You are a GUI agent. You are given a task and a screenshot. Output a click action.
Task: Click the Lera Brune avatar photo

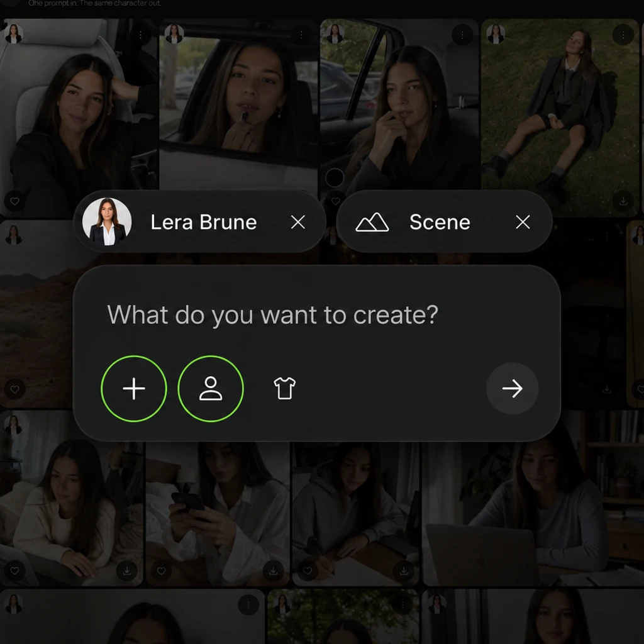(x=107, y=222)
